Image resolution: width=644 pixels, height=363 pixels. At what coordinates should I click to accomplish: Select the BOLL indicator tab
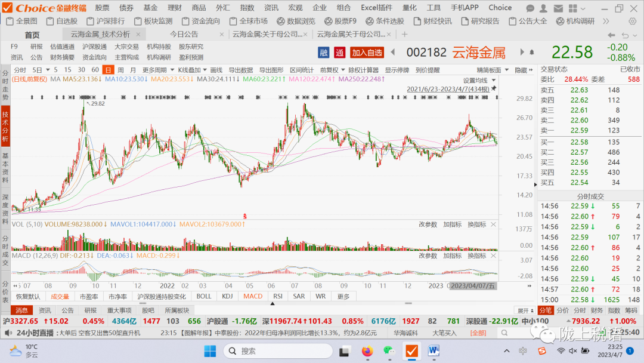[204, 296]
